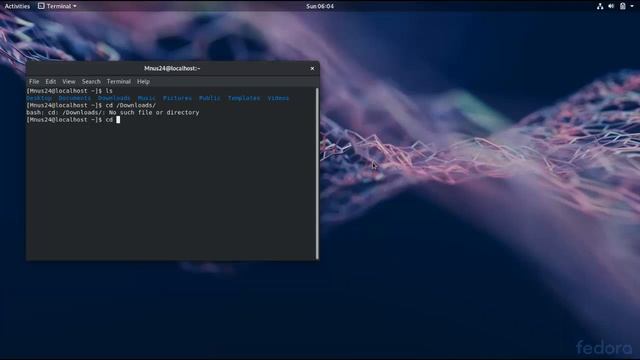Click the Public directory name
Screen dimensions: 640x360
click(x=209, y=98)
